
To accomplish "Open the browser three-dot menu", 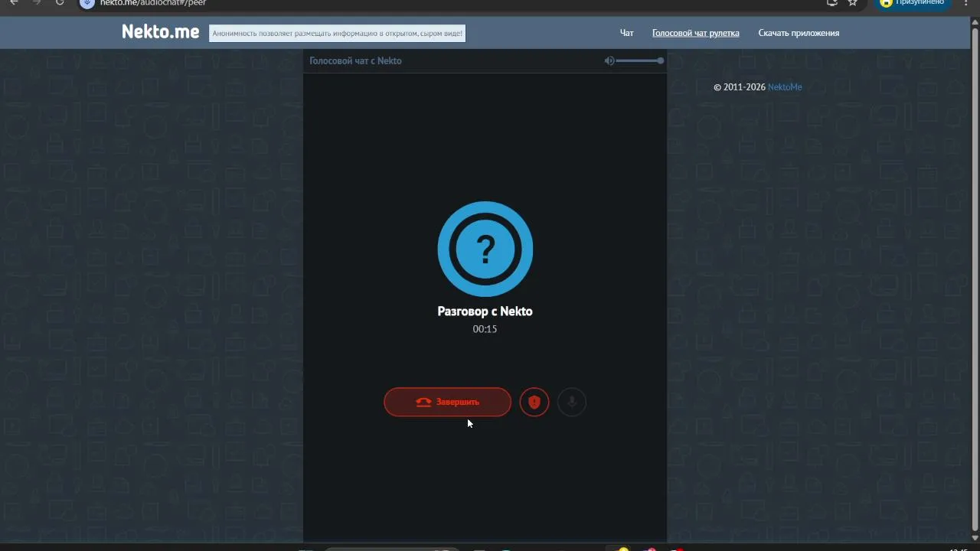I will (966, 2).
